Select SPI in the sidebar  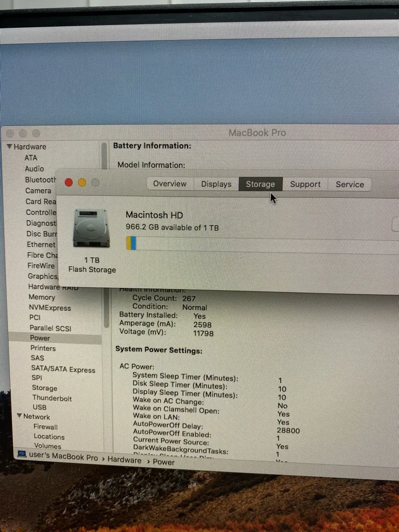pyautogui.click(x=37, y=378)
